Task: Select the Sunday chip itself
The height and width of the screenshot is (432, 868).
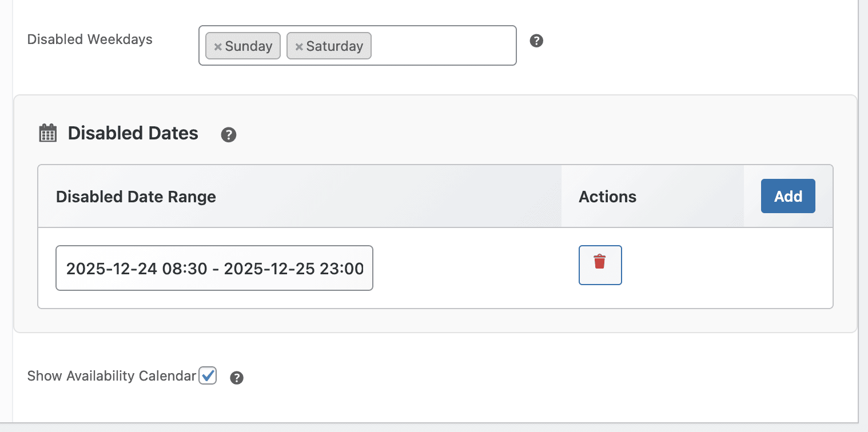Action: 247,46
